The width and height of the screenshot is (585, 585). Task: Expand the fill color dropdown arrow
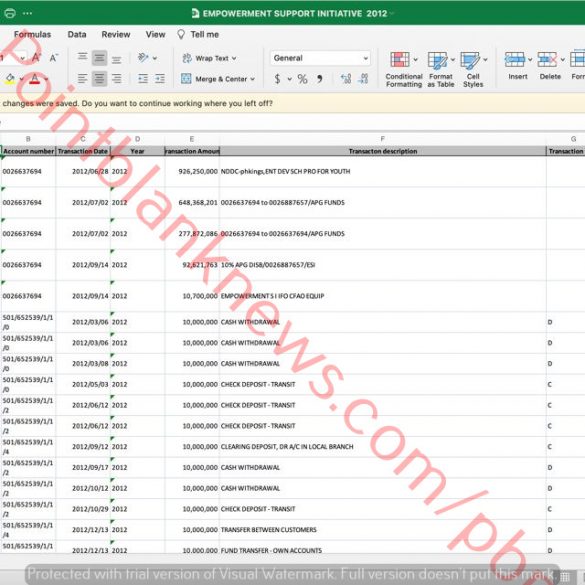coord(21,79)
